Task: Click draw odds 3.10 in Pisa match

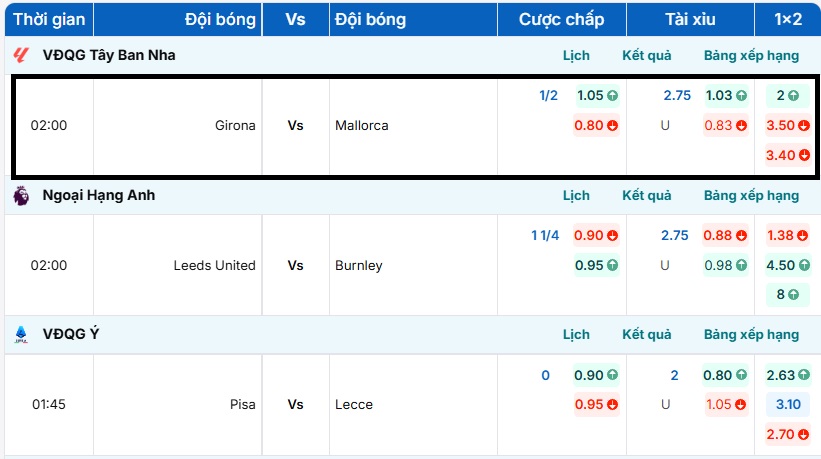Action: click(x=787, y=405)
